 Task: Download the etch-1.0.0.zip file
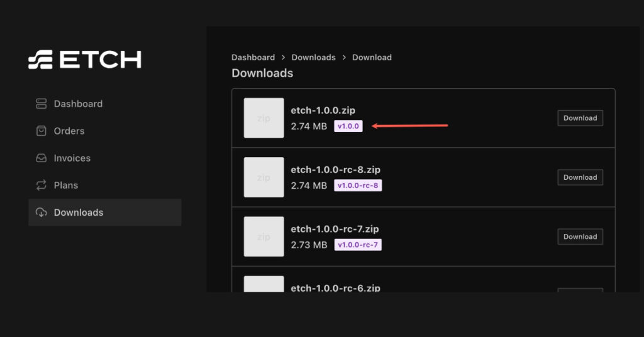point(580,118)
